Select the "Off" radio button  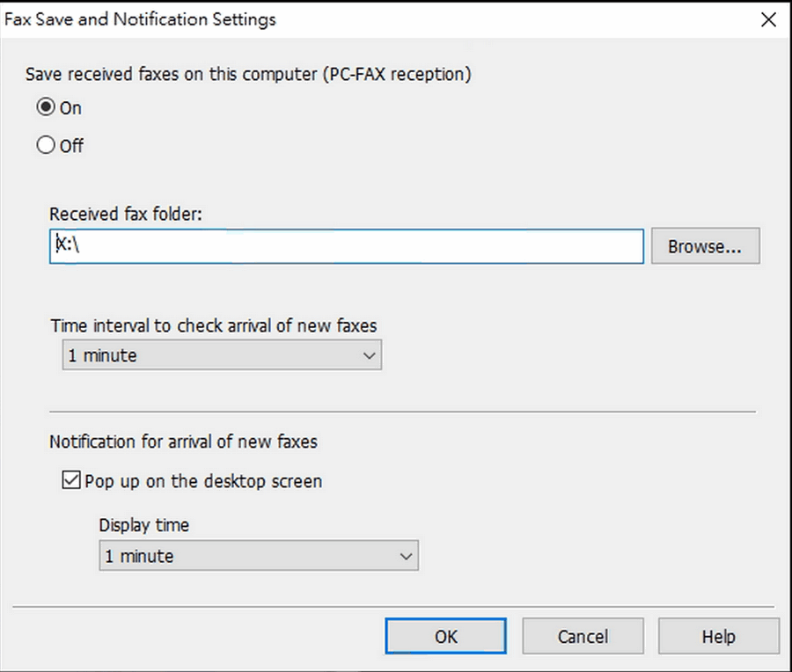(x=45, y=146)
